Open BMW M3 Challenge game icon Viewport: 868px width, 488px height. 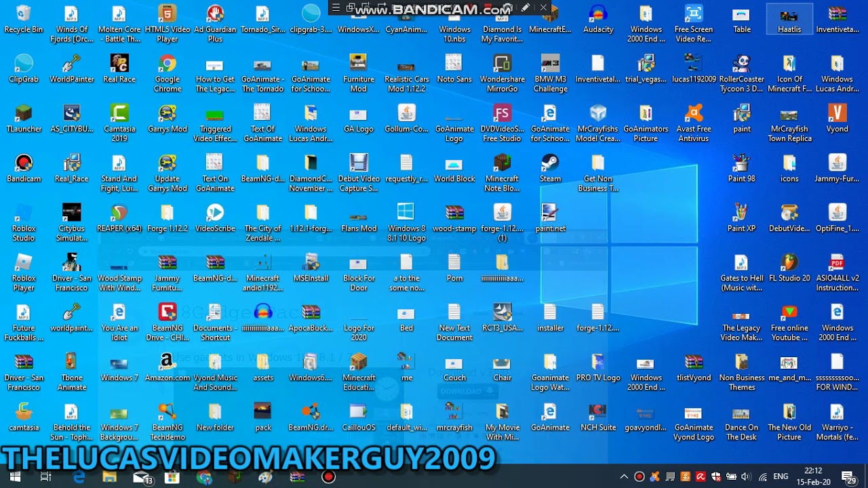click(x=550, y=73)
